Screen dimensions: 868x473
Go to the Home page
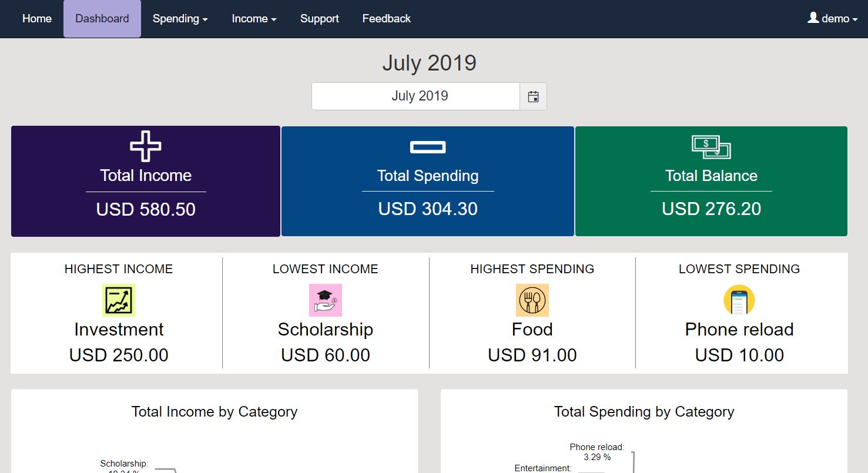pyautogui.click(x=37, y=19)
